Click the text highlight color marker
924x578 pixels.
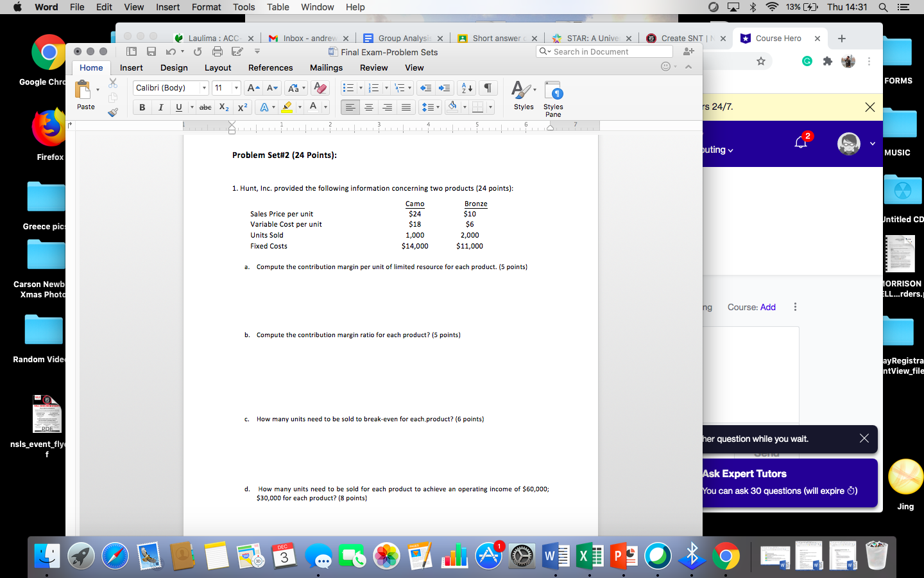coord(287,107)
